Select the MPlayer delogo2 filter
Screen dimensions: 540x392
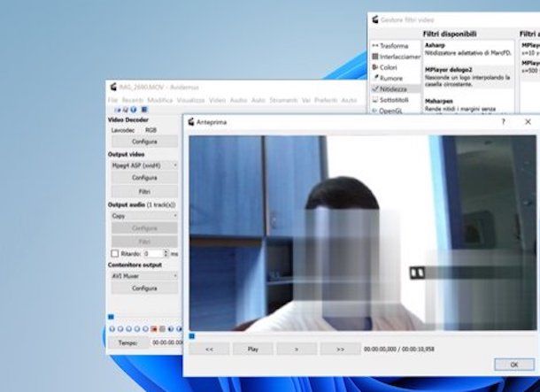pyautogui.click(x=468, y=77)
